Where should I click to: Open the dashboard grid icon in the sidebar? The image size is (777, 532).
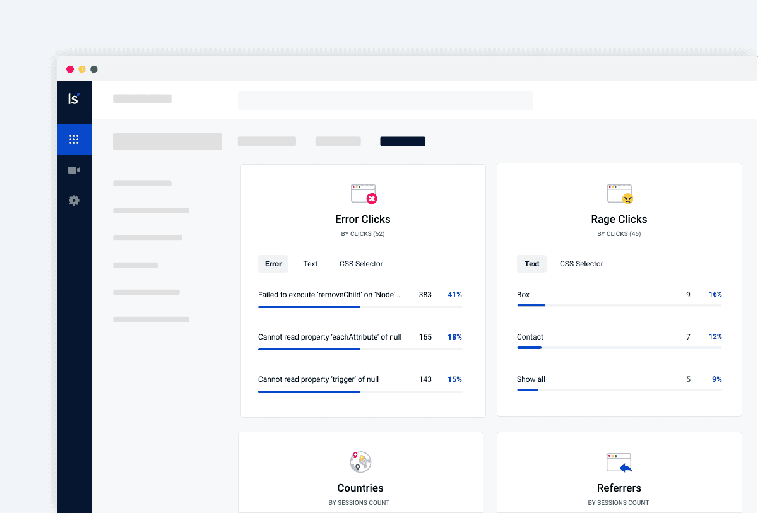[74, 139]
